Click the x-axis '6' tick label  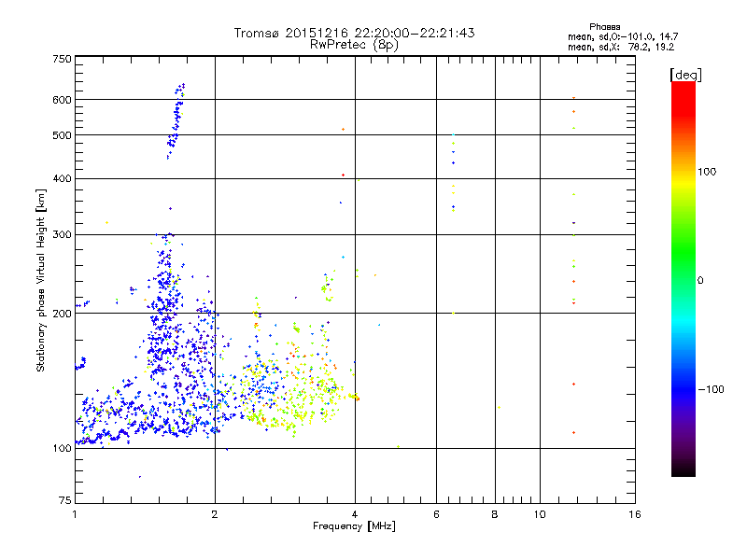tap(436, 514)
